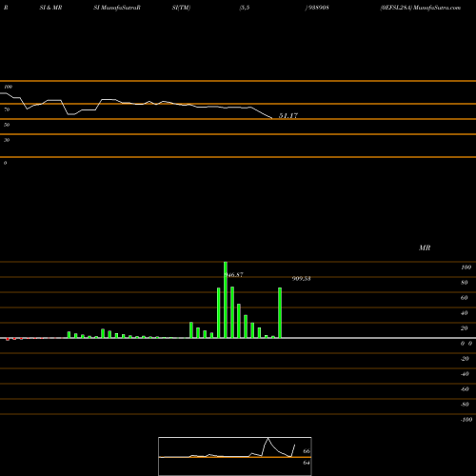Screen dimensions: 476x476
Task: Click the MR axis label -80
Action: tap(465, 405)
